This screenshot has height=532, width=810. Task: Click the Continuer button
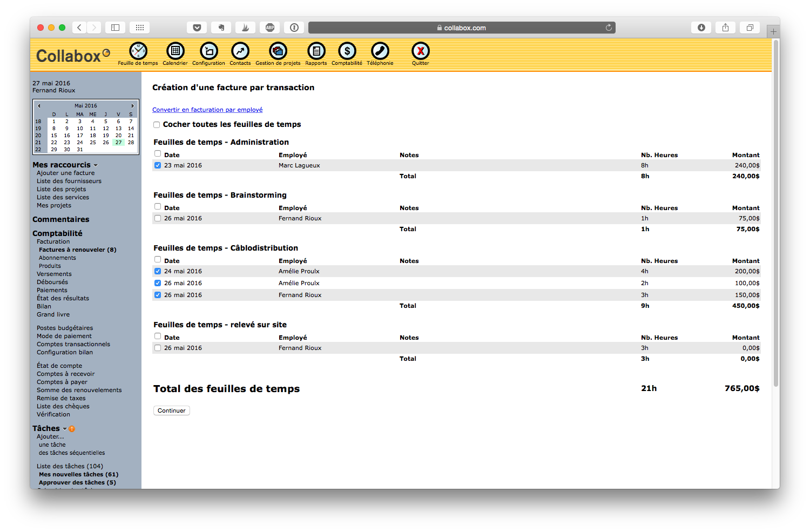[x=172, y=410]
